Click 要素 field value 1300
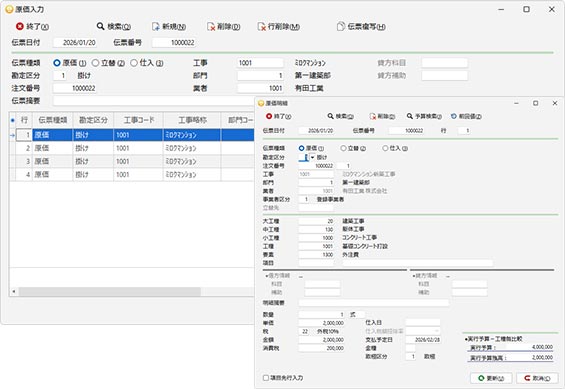Viewport: 565px width, 389px height. 316,255
